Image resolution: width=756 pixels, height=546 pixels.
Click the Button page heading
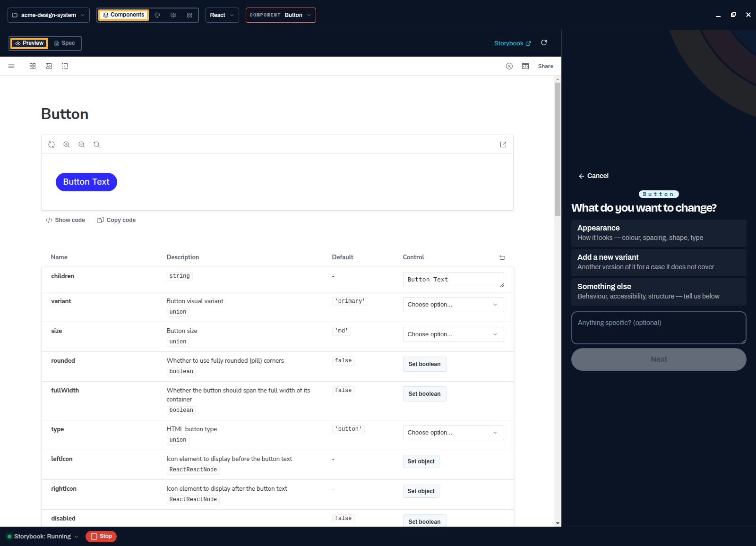(x=65, y=114)
